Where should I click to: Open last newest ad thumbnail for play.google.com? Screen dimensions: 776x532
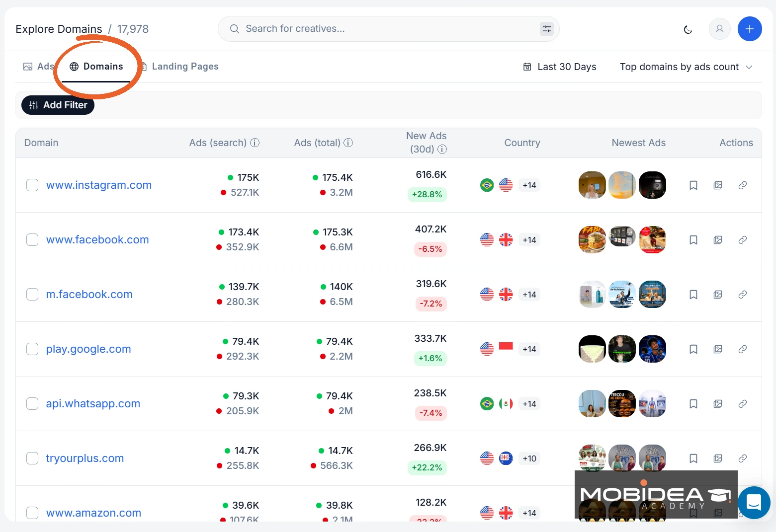click(652, 349)
